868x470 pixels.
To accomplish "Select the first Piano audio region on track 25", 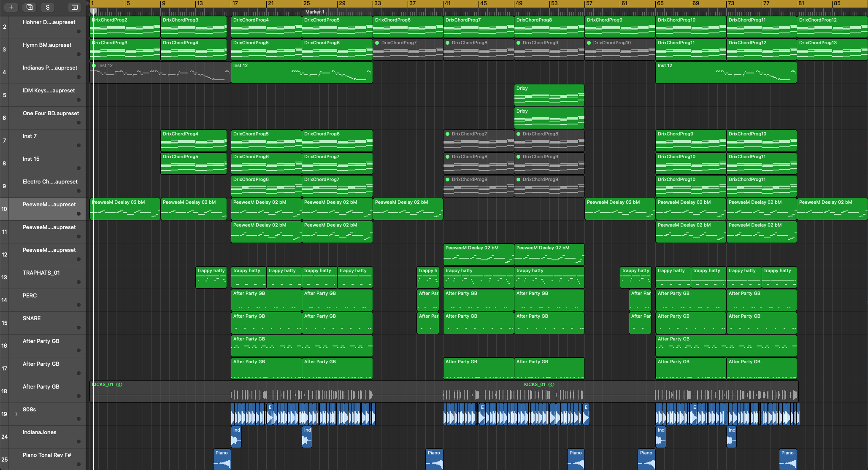I will point(222,459).
